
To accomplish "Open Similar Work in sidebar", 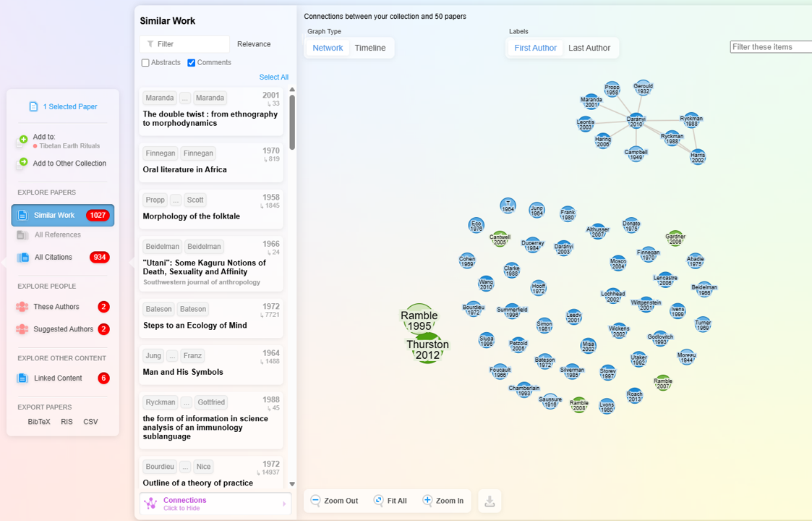I will click(x=63, y=215).
